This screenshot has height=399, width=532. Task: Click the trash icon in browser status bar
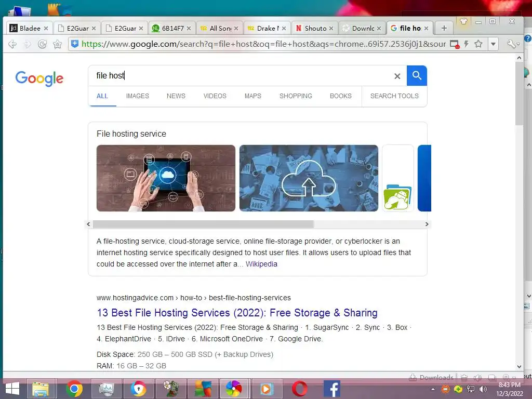(x=464, y=377)
